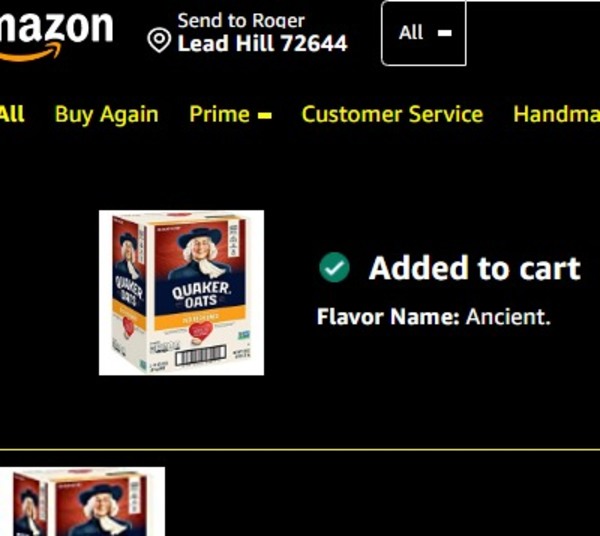Viewport: 600px width, 536px height.
Task: Click the red heart on Quaker box front
Action: 200,331
